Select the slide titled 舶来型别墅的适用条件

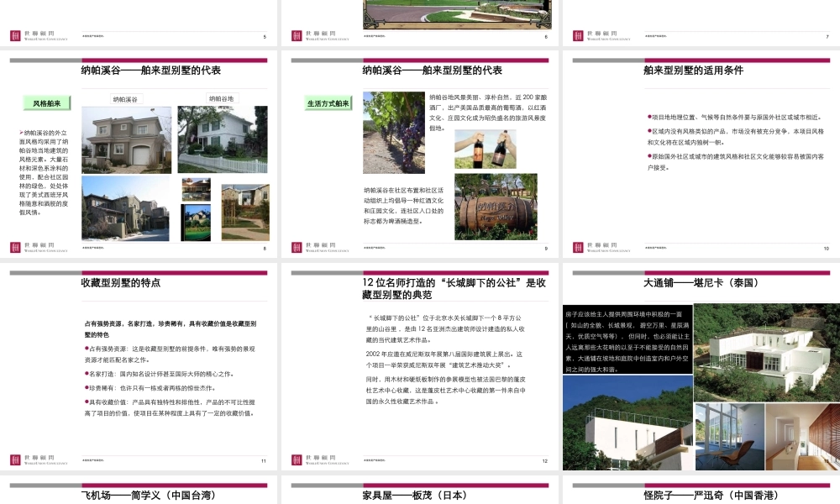701,155
